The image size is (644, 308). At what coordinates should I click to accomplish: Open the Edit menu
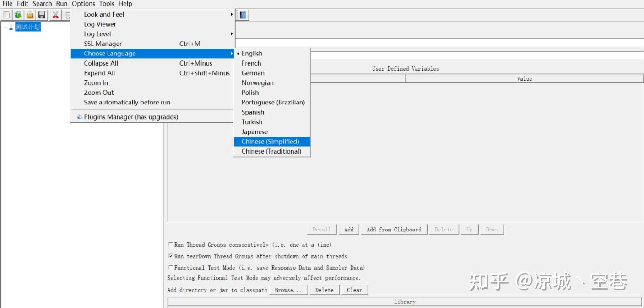click(22, 4)
